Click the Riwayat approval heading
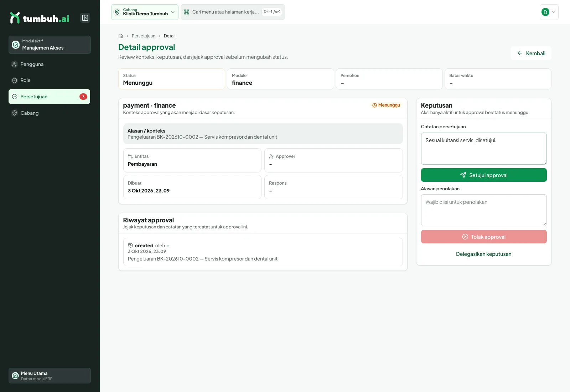The height and width of the screenshot is (392, 570). (149, 220)
